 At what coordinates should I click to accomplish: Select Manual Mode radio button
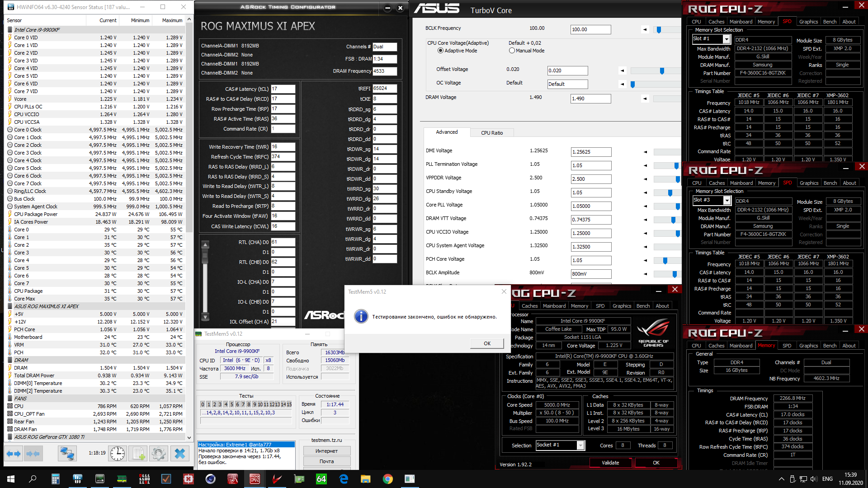[512, 51]
